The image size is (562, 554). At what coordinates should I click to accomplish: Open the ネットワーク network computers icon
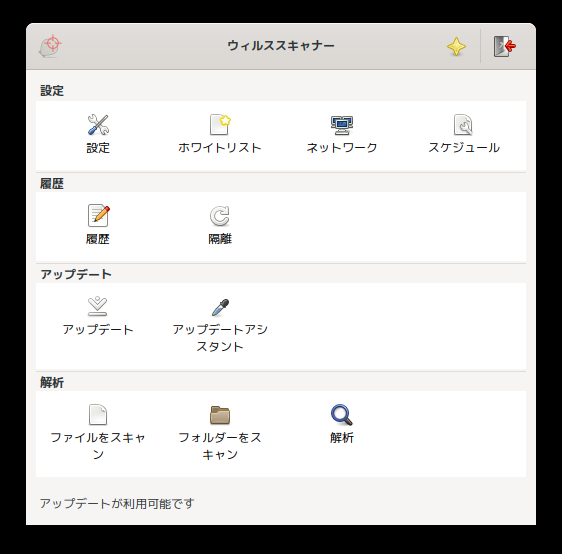(342, 125)
